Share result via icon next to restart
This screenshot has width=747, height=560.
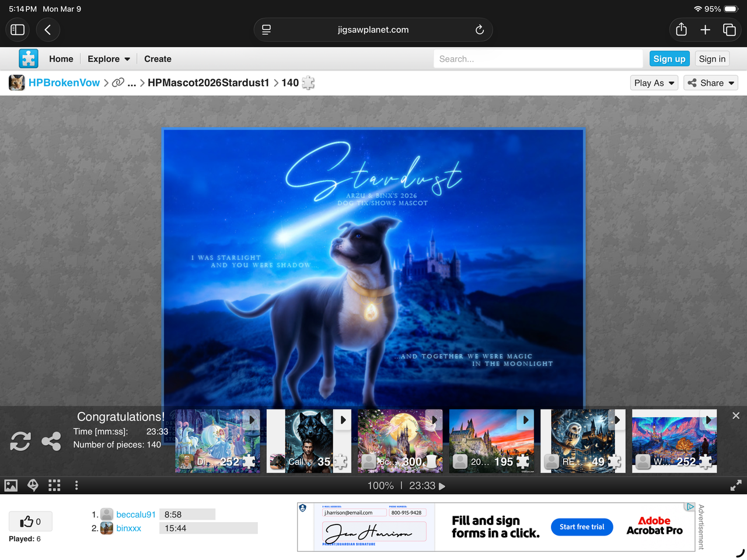click(x=51, y=441)
